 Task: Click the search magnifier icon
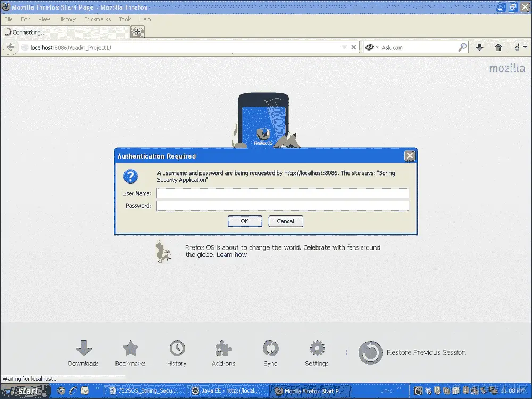(462, 47)
